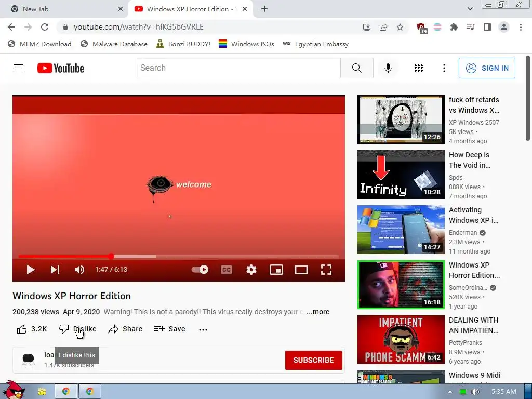The image size is (532, 399).
Task: Play the video
Action: [x=31, y=270]
